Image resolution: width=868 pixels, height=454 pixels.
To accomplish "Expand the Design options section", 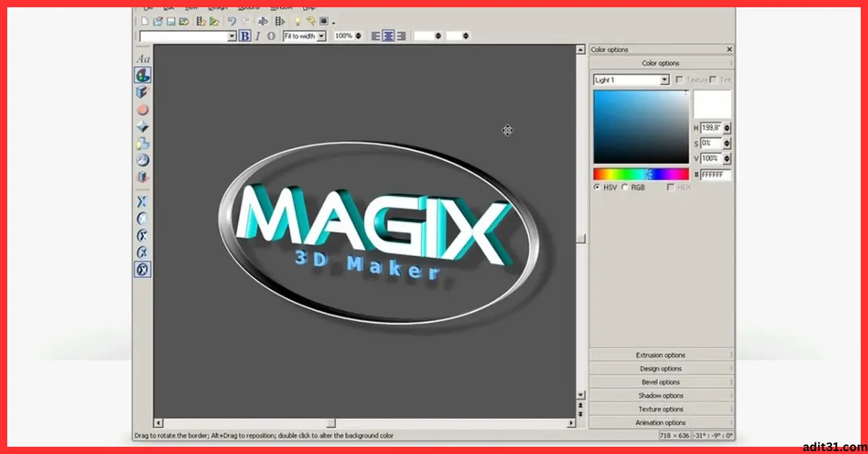I will [x=660, y=369].
